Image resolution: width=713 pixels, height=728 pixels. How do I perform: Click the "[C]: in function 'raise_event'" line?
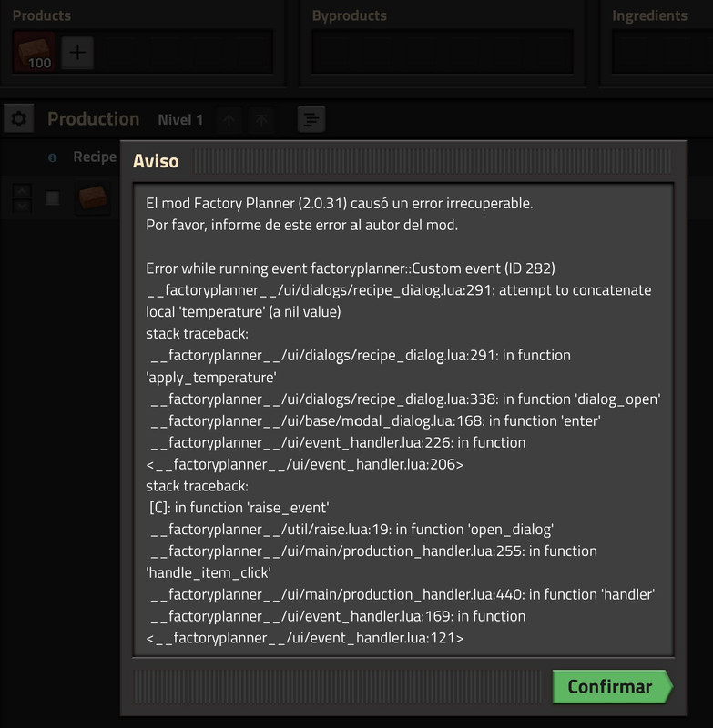coord(239,508)
